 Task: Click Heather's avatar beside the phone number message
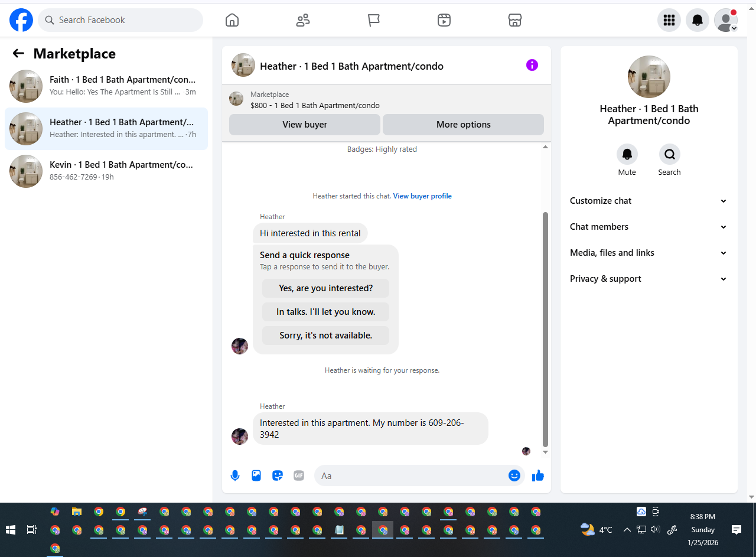pos(240,437)
